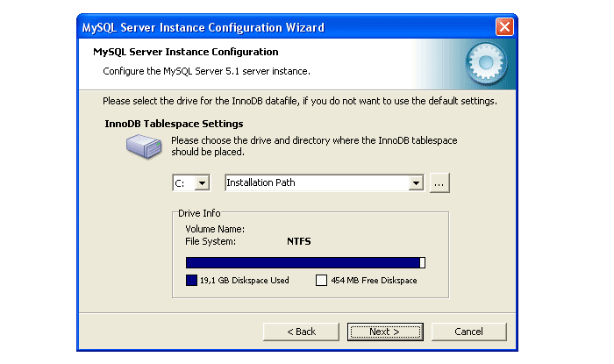Click the Installation Path text field
The height and width of the screenshot is (364, 614).
pyautogui.click(x=316, y=183)
